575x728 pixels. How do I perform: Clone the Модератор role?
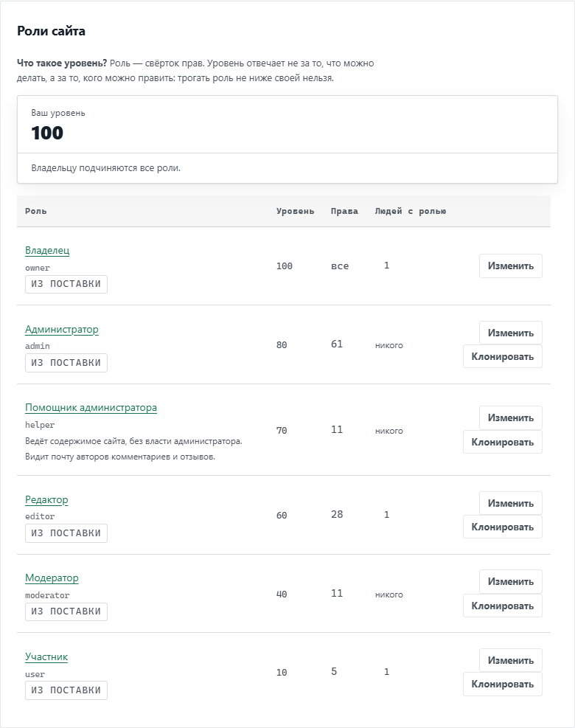pyautogui.click(x=503, y=606)
